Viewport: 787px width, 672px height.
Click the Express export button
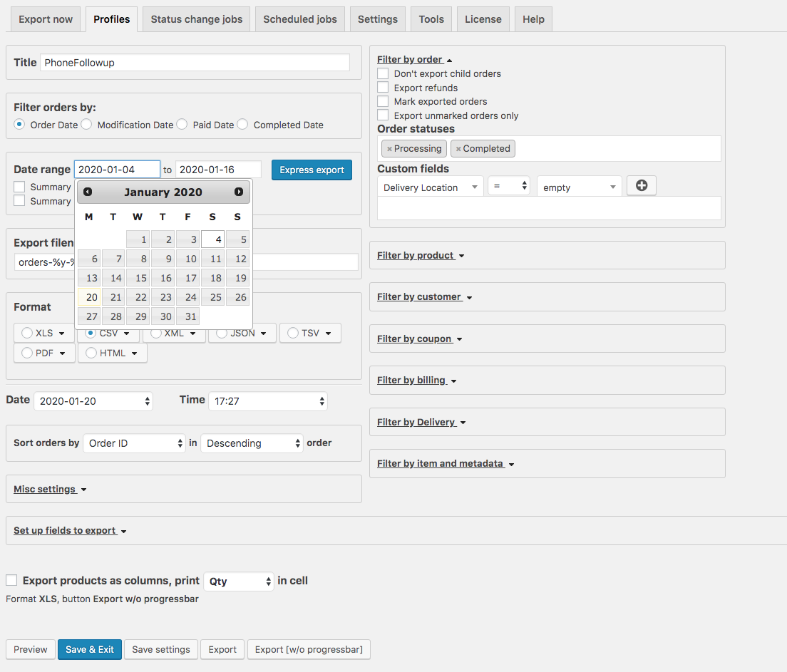point(312,170)
